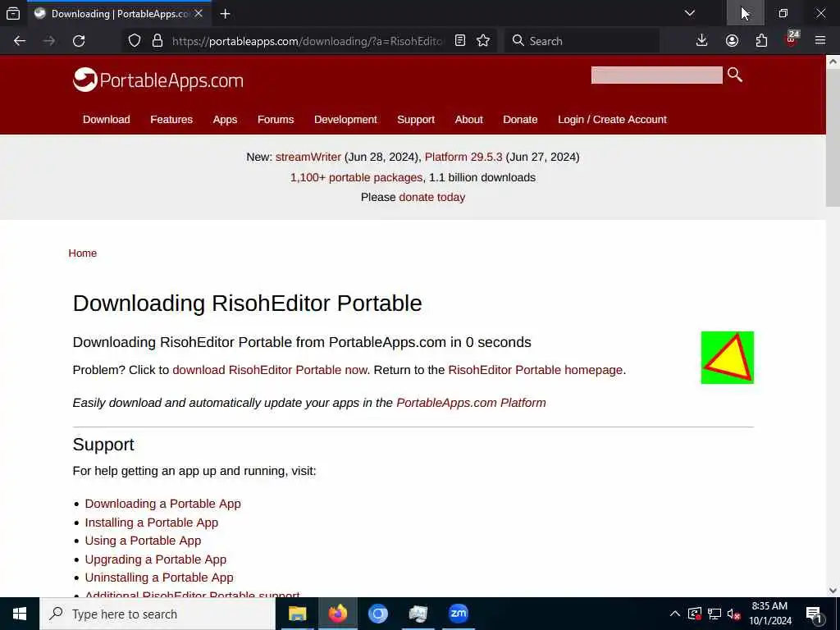Reload the current page
This screenshot has height=630, width=840.
(x=79, y=41)
